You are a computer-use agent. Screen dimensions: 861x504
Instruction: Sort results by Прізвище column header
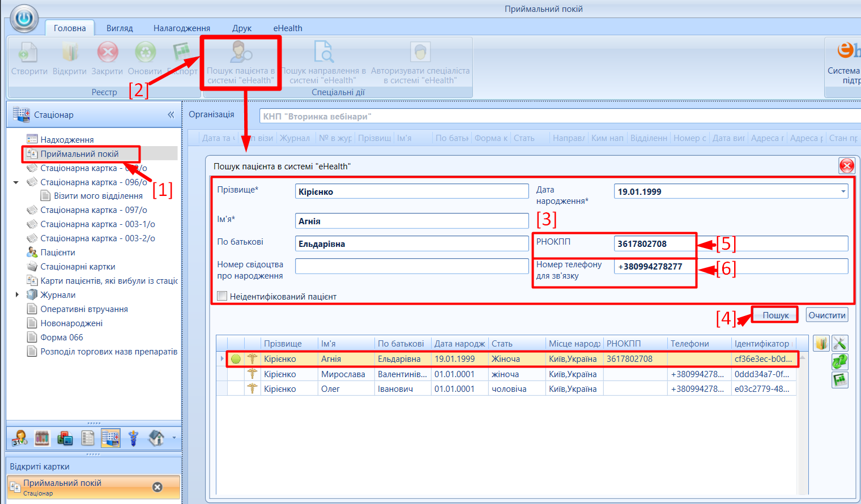pyautogui.click(x=289, y=343)
